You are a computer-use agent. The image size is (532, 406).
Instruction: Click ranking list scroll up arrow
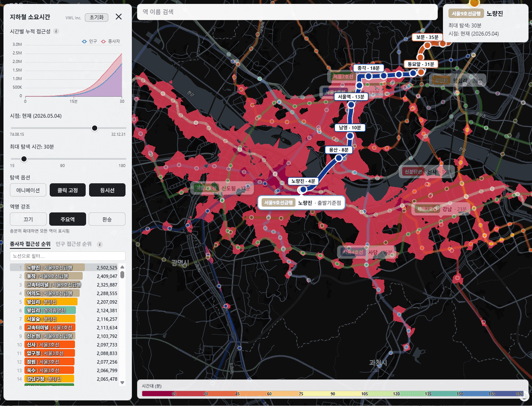122,268
